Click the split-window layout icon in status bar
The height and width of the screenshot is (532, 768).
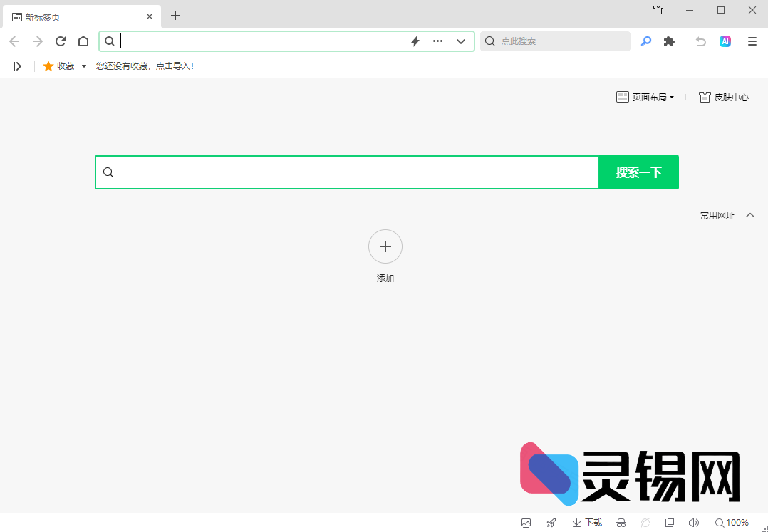(x=670, y=522)
